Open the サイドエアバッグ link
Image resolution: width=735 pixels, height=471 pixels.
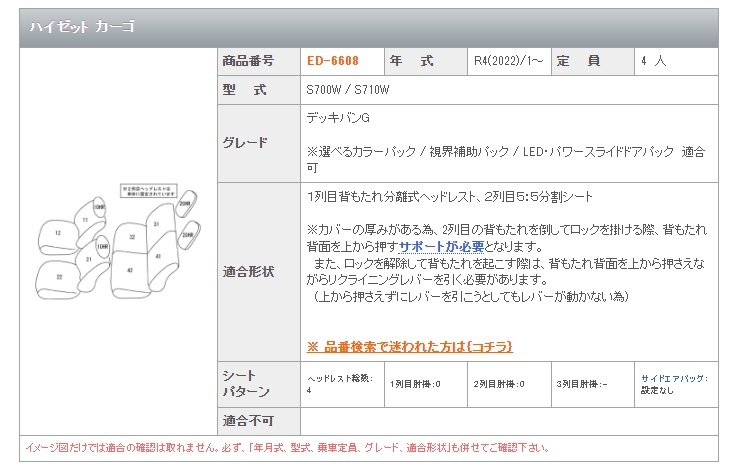tap(675, 378)
